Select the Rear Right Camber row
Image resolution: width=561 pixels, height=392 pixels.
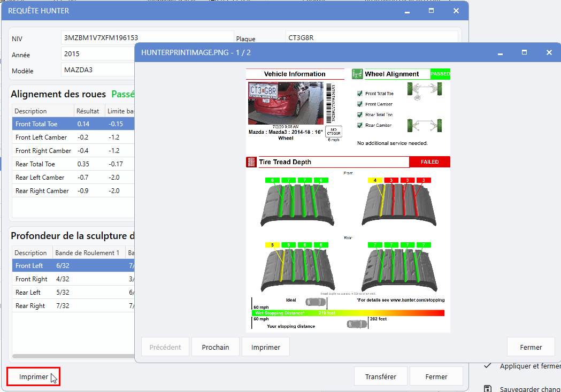click(x=73, y=191)
